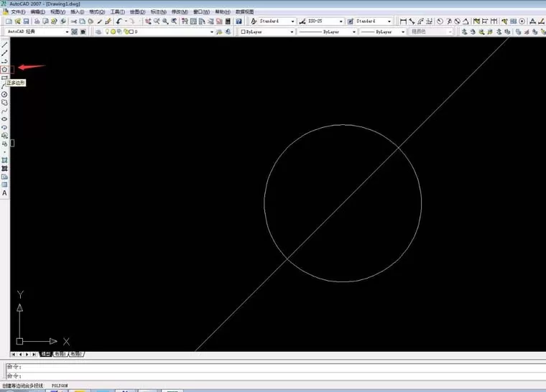Select the Circle tool in draw toolbar
This screenshot has height=392, width=546.
click(4, 94)
